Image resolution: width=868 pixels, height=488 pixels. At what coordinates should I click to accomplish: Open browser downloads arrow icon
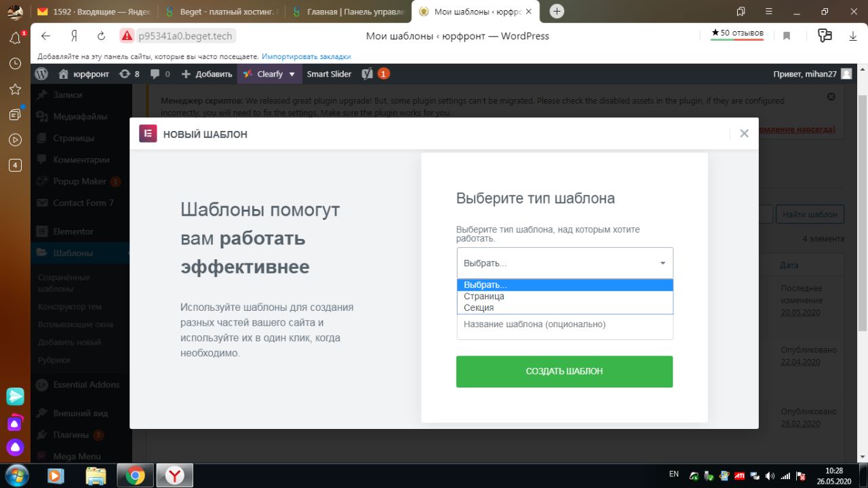click(x=853, y=36)
